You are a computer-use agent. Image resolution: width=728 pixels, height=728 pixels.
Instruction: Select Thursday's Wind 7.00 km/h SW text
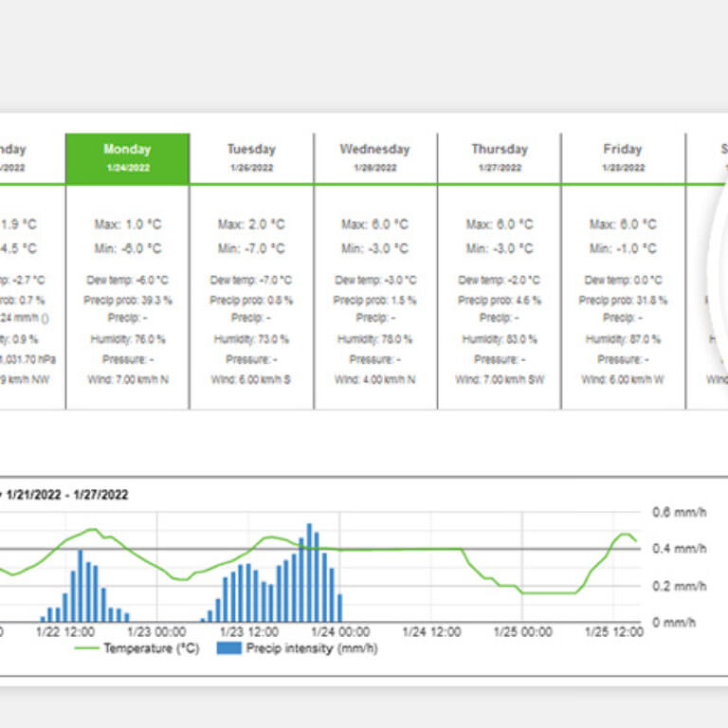[x=500, y=380]
